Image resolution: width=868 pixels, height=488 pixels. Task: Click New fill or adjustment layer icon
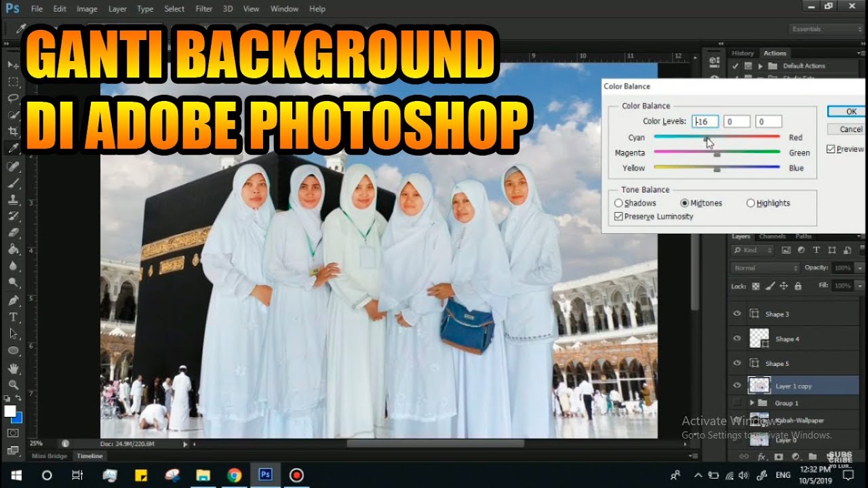[795, 457]
